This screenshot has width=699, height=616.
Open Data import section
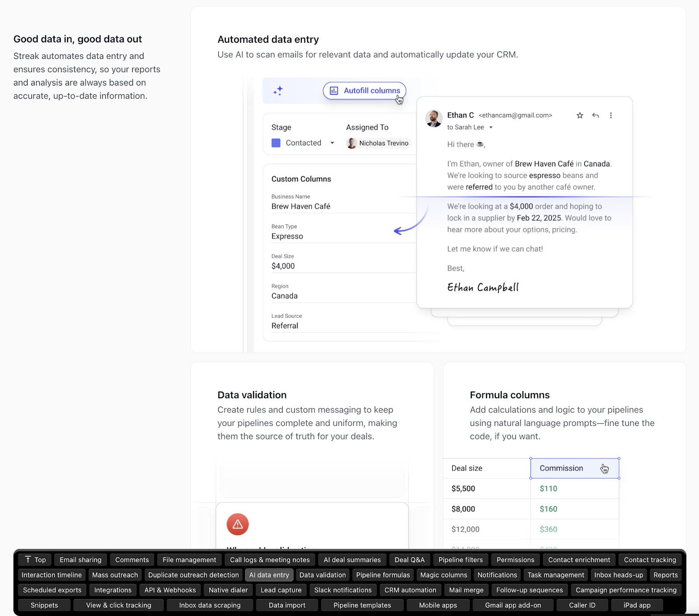point(287,605)
